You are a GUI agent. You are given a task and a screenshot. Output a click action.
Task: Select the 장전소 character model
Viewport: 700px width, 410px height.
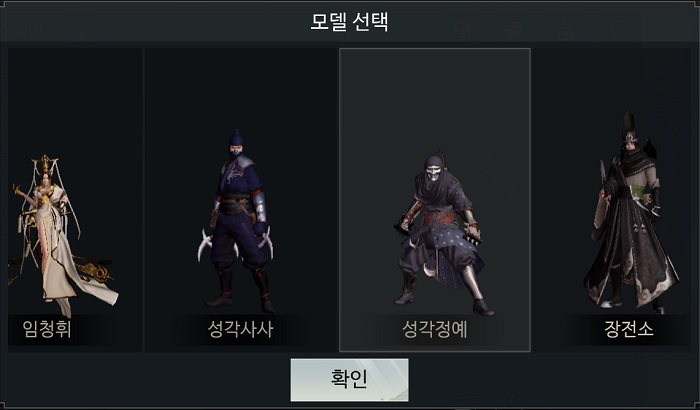pos(612,200)
